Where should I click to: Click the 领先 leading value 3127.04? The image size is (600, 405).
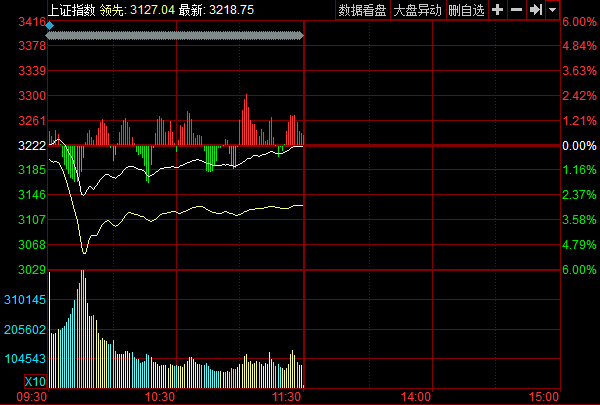click(152, 9)
